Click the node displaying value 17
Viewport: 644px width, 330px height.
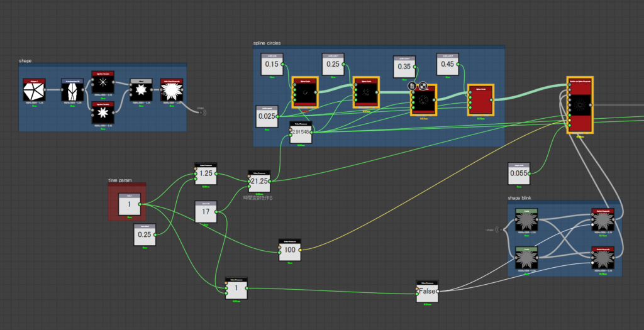pos(206,212)
